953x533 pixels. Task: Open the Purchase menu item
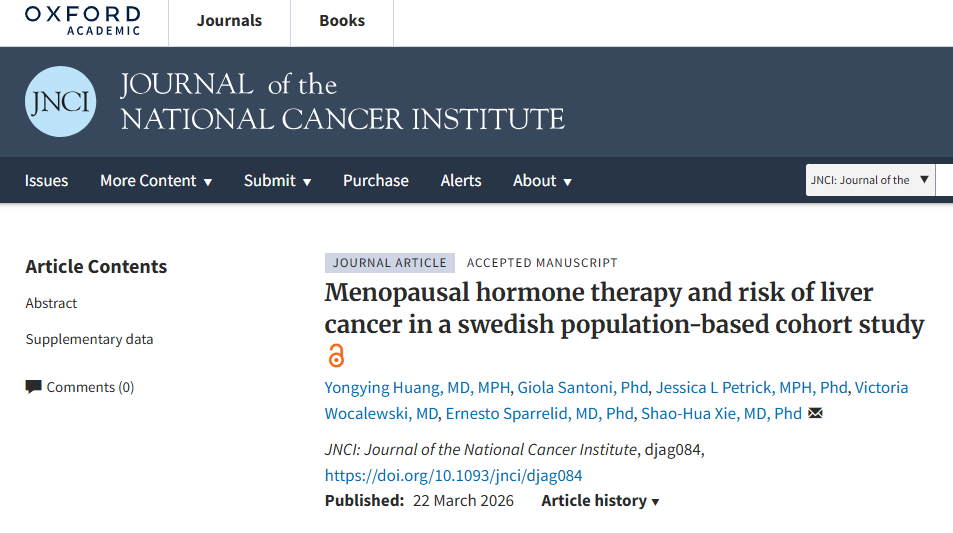(x=375, y=181)
